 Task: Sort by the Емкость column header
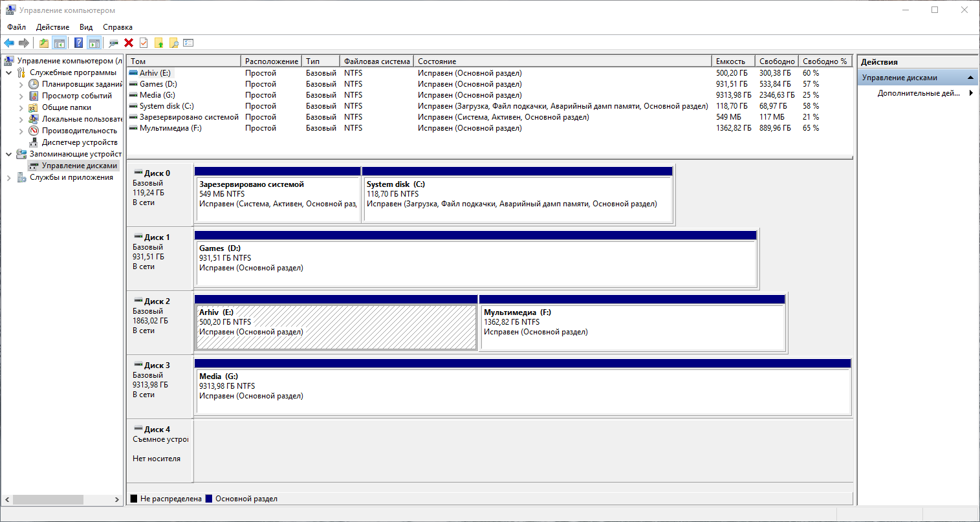[x=733, y=61]
